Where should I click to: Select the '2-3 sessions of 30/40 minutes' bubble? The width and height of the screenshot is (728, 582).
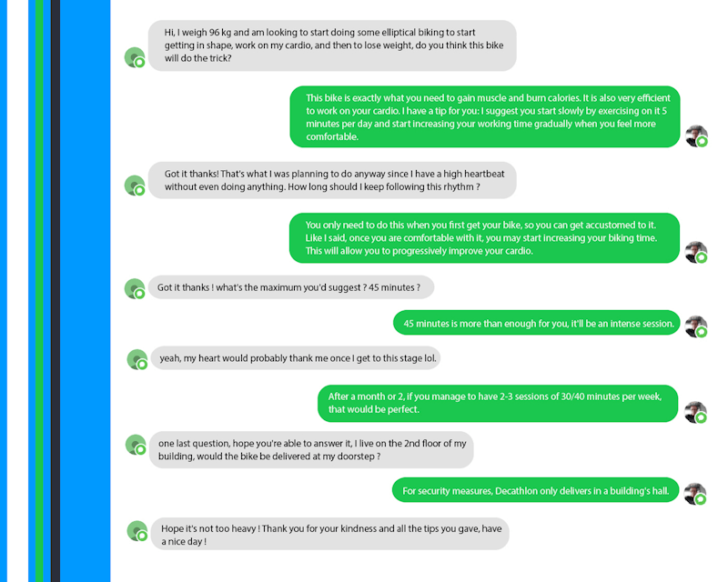(x=498, y=404)
